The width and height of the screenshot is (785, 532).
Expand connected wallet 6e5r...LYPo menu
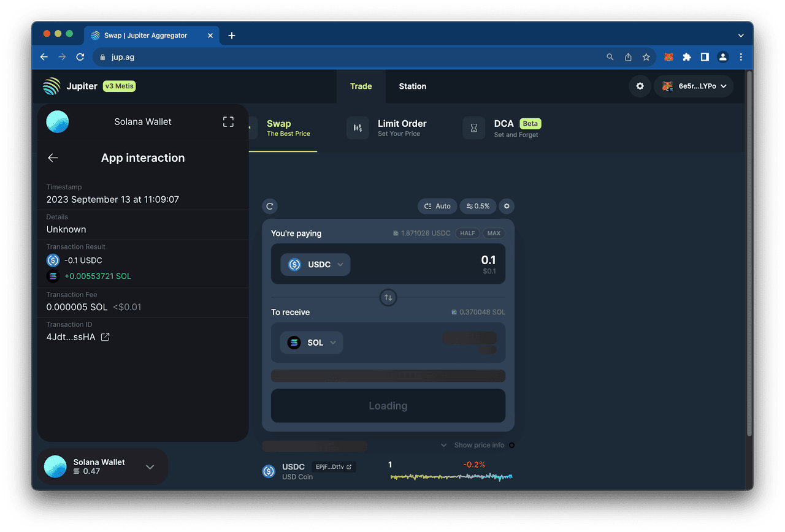coord(694,86)
